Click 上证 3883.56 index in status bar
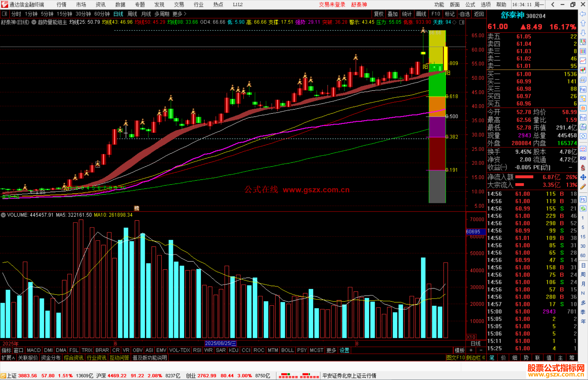Image resolution: width=588 pixels, height=380 pixels. click(22, 376)
